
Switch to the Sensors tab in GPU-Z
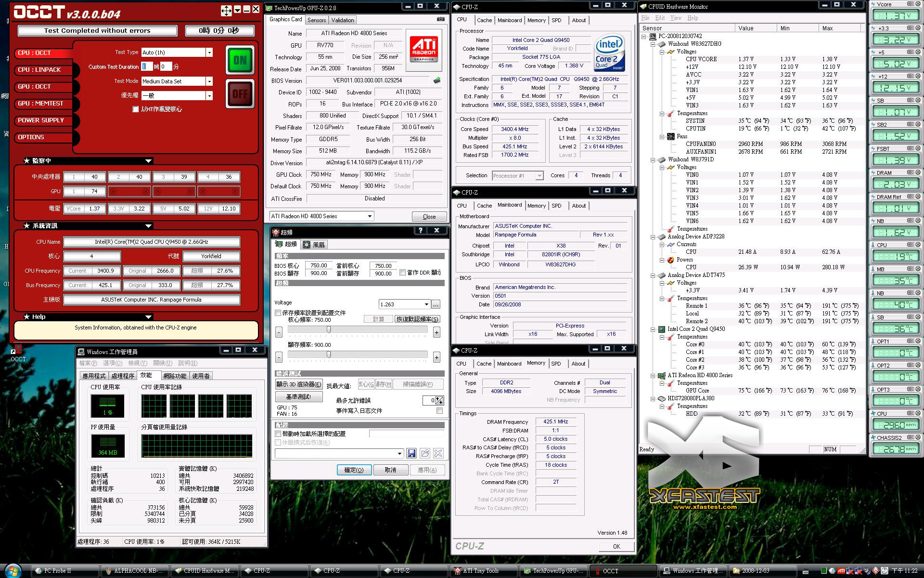click(317, 20)
